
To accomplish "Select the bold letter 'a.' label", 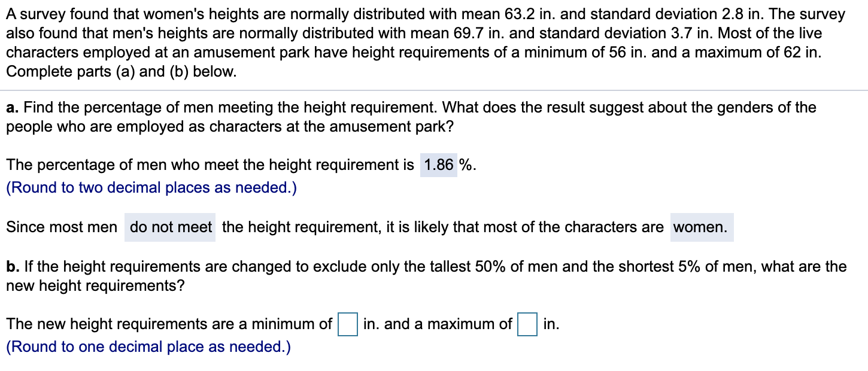I will tap(11, 108).
